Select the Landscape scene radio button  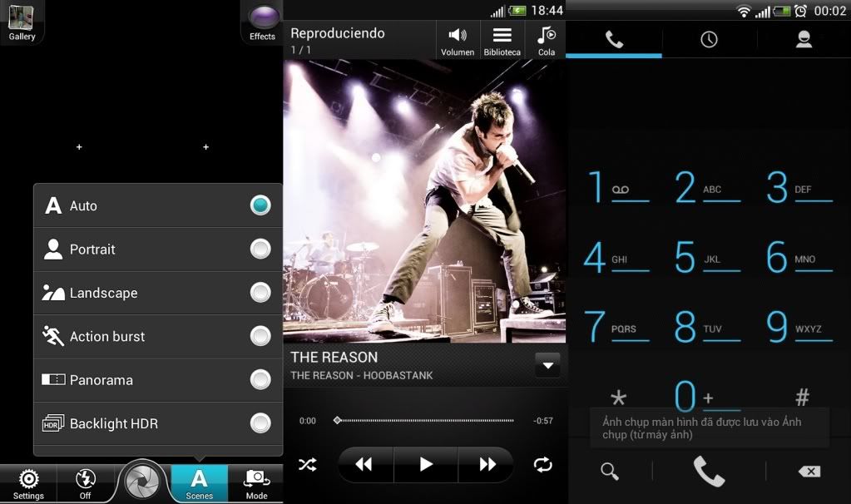click(x=260, y=293)
